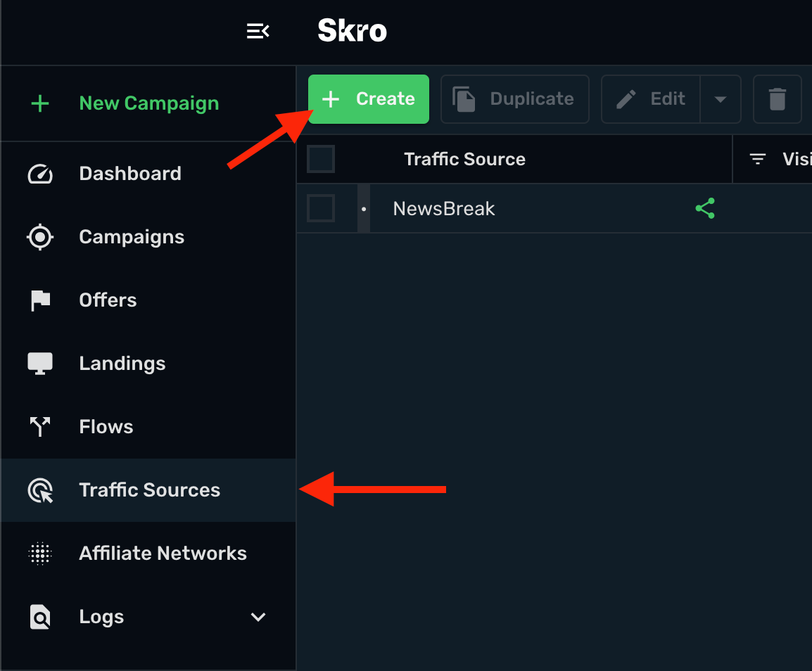This screenshot has width=812, height=671.
Task: Check the NewsBreak row checkbox
Action: pos(321,208)
